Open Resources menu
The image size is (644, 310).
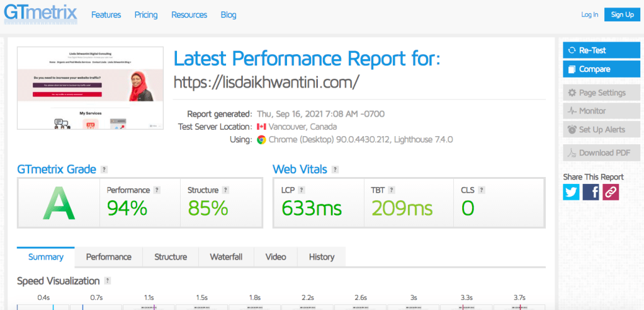[189, 15]
